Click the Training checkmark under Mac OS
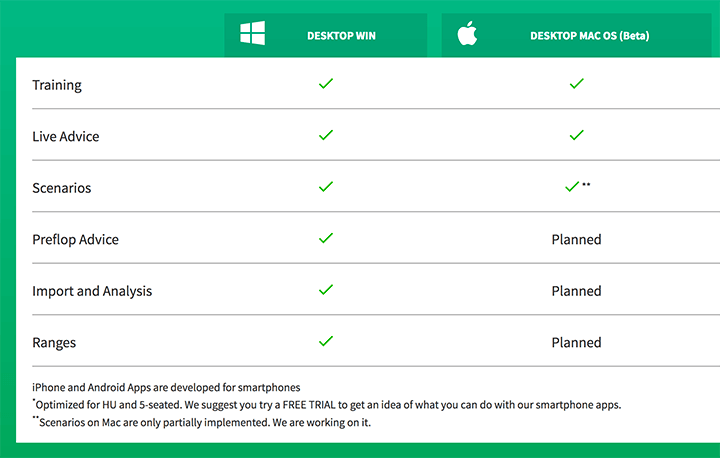The width and height of the screenshot is (720, 458). click(576, 84)
